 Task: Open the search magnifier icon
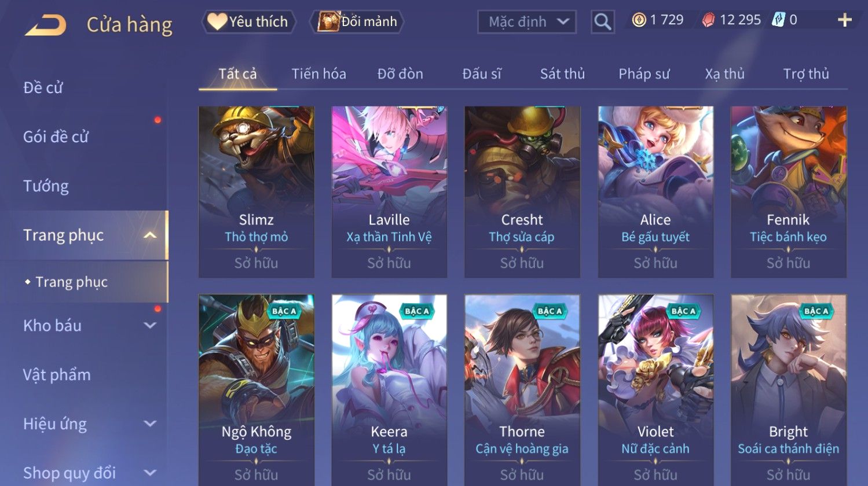click(602, 23)
